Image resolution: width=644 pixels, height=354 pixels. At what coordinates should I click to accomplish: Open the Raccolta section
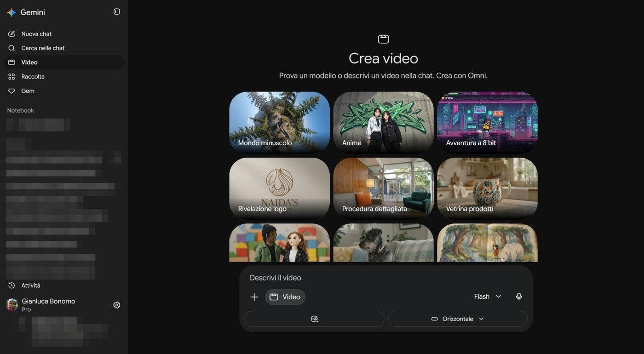(x=64, y=77)
